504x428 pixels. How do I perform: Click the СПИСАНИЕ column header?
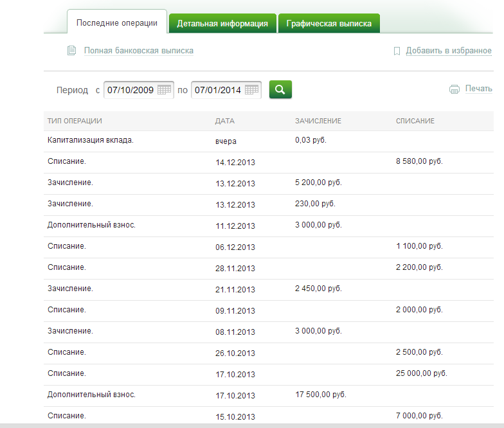pos(415,121)
